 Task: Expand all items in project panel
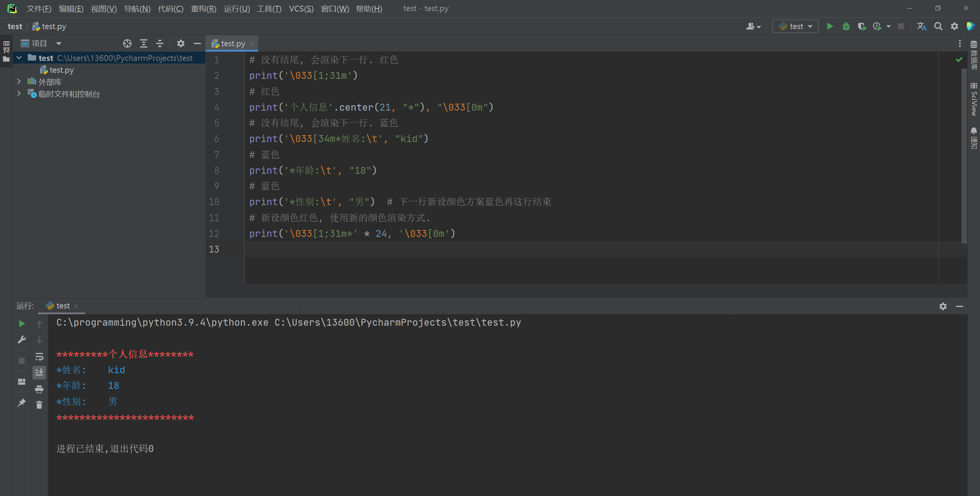point(144,44)
